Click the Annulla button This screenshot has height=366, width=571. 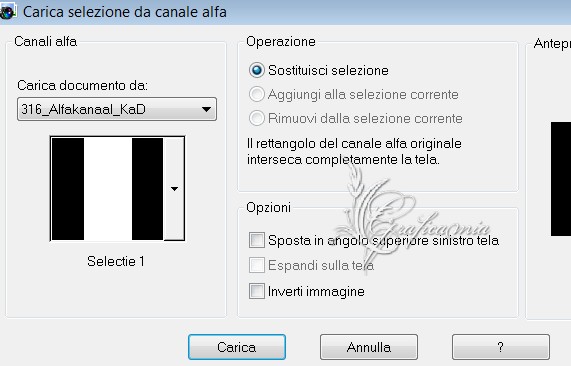click(x=369, y=347)
